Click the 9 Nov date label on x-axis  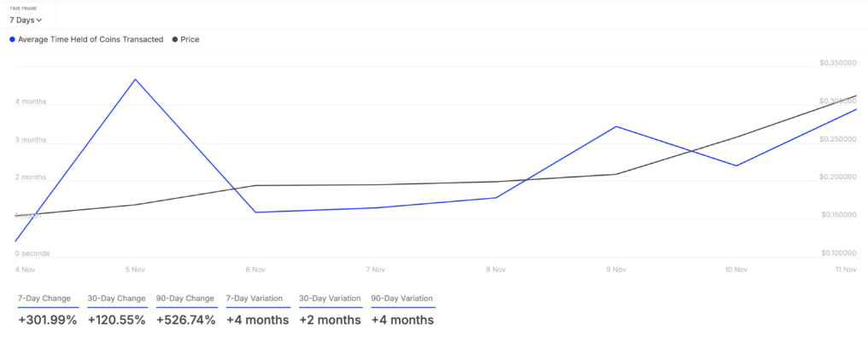616,270
